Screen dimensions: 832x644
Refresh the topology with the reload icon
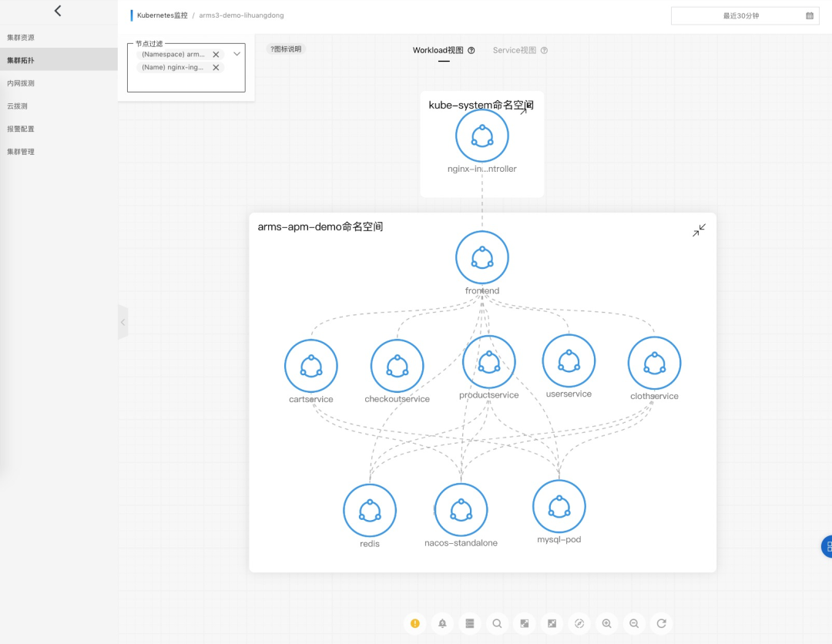click(x=661, y=623)
